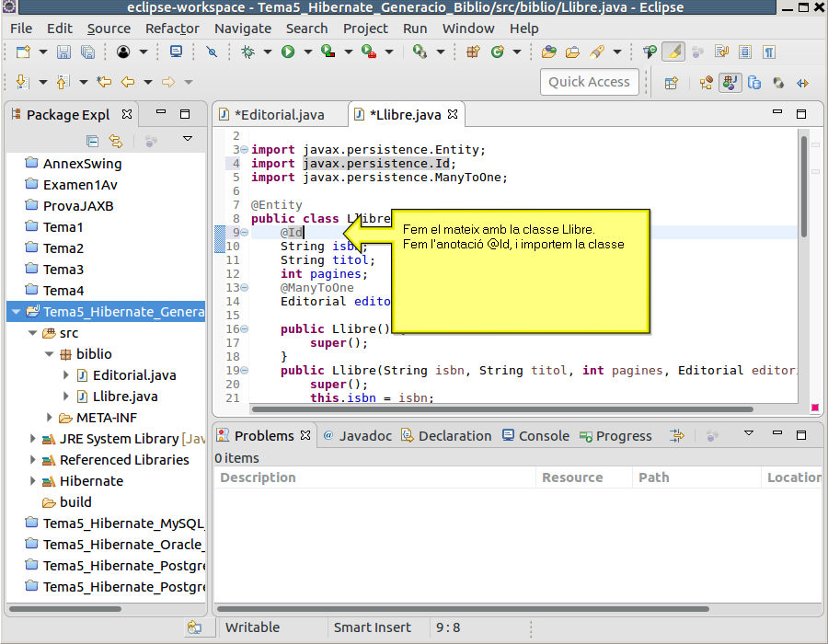The height and width of the screenshot is (644, 828).
Task: Switch to the Editorial.java editor tab
Action: pyautogui.click(x=279, y=115)
